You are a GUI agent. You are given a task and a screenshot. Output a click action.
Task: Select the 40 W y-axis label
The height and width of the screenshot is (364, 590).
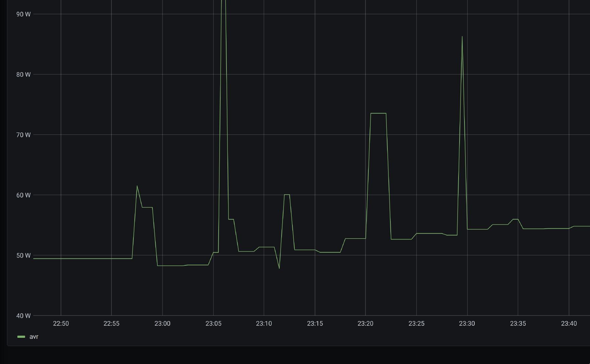pos(23,316)
